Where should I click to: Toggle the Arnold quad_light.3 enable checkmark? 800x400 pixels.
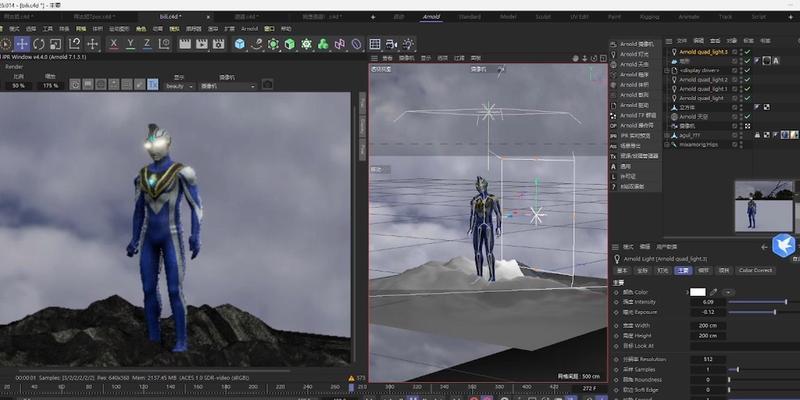(747, 52)
